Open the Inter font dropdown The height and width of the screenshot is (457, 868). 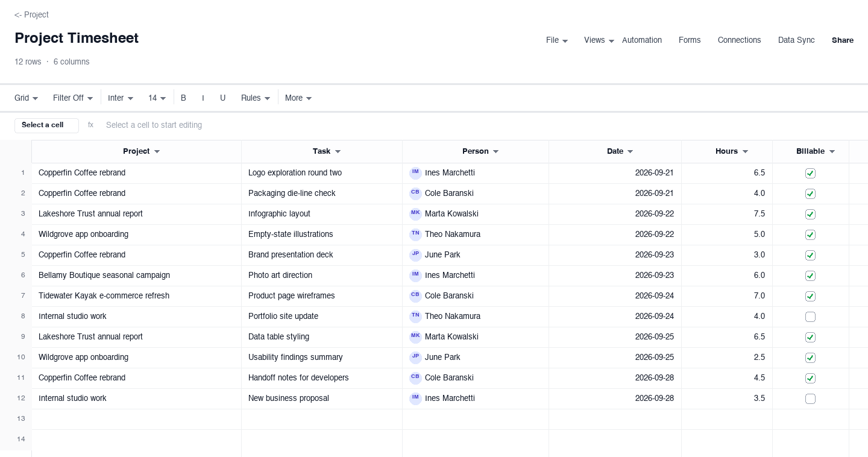(x=121, y=98)
